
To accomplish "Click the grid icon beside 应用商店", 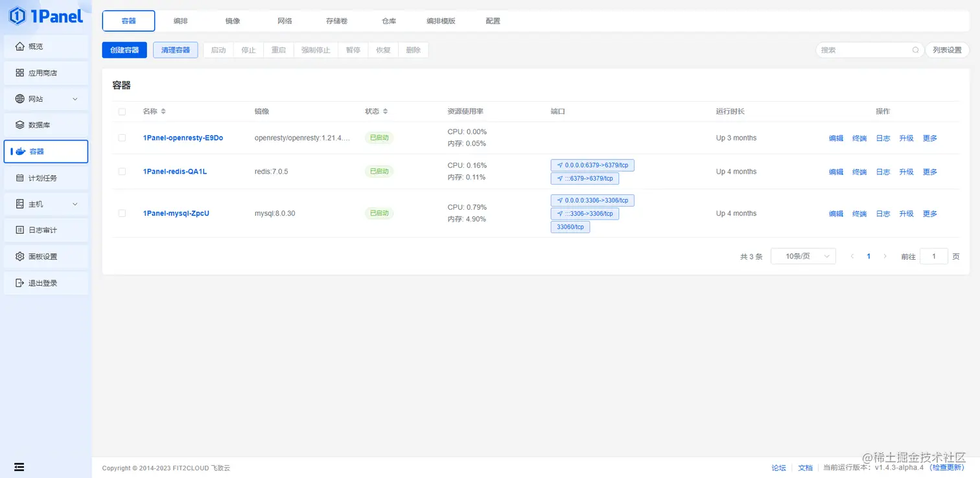I will (x=19, y=73).
